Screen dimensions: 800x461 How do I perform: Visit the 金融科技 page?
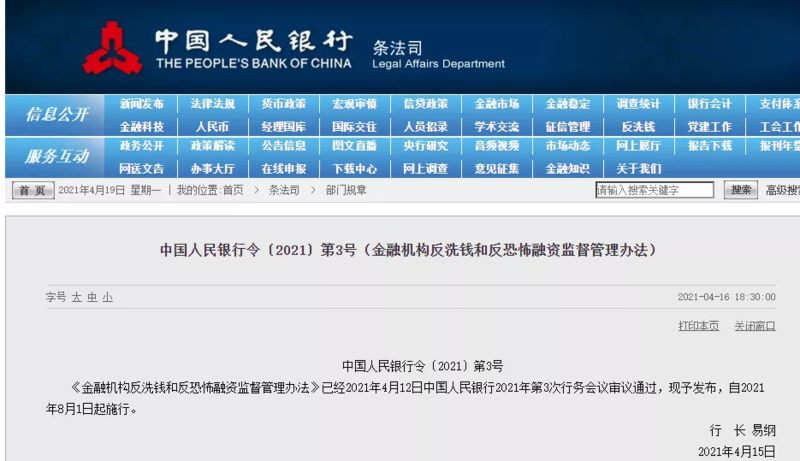141,126
